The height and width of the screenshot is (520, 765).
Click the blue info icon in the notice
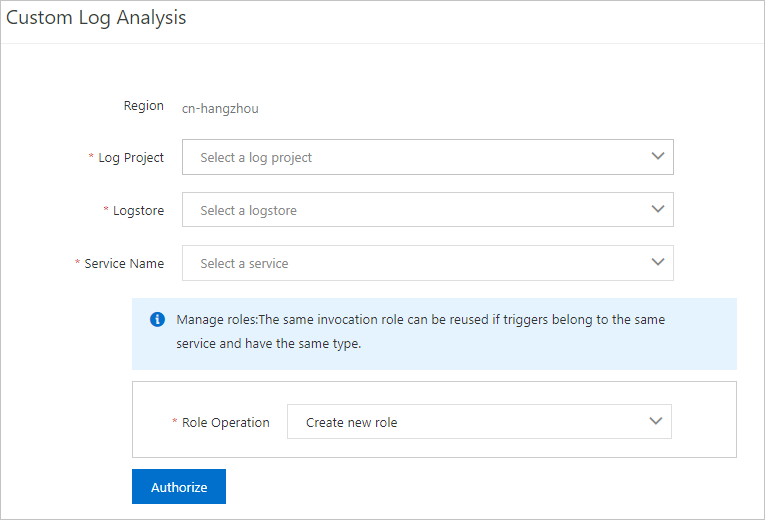(157, 320)
